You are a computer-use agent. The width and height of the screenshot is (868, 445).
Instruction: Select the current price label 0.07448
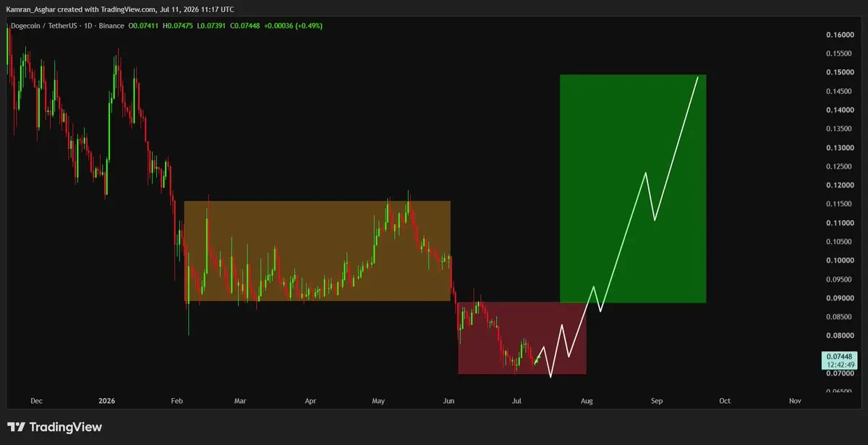[x=838, y=357]
